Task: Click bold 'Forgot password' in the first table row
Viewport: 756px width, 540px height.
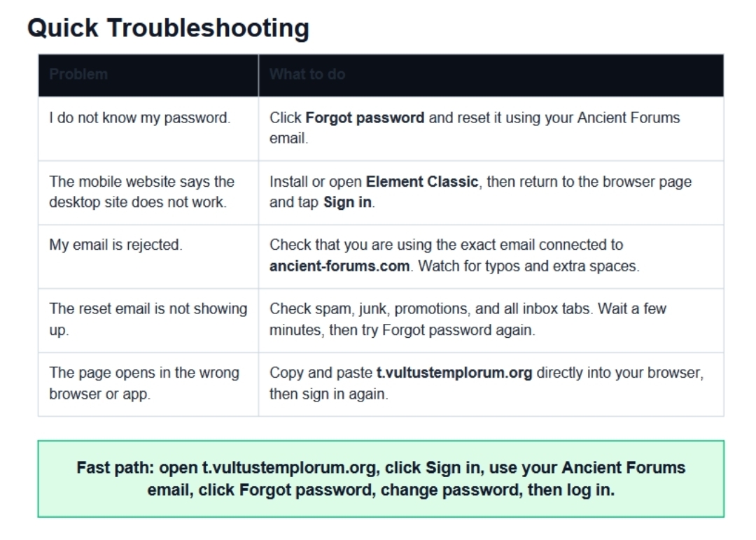Action: (x=365, y=118)
